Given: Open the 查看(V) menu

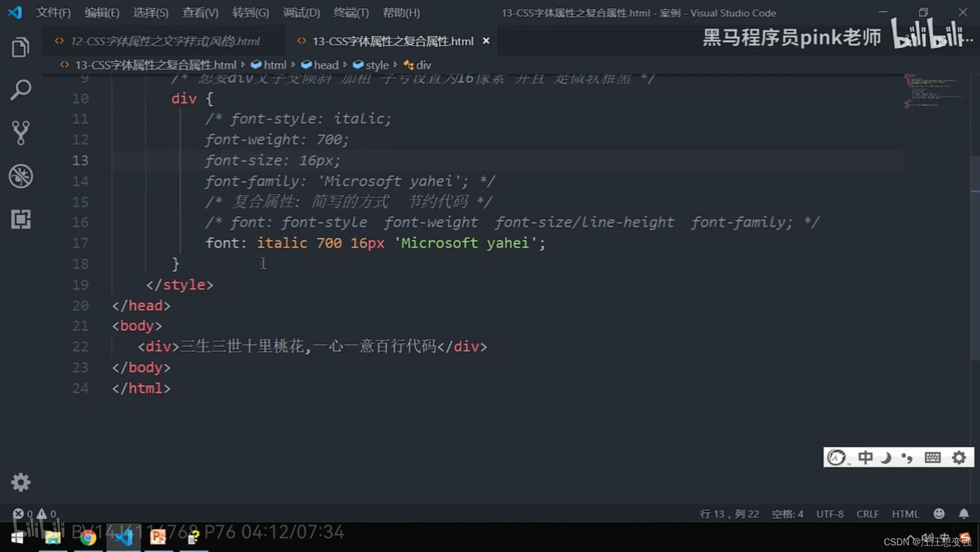Looking at the screenshot, I should (x=200, y=13).
